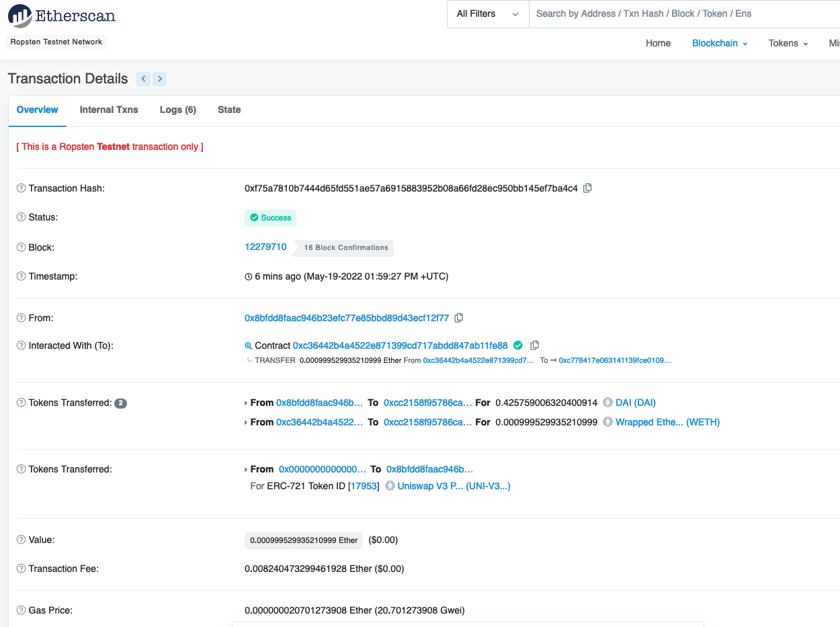Expand the WETH transfer row triangle

point(246,423)
